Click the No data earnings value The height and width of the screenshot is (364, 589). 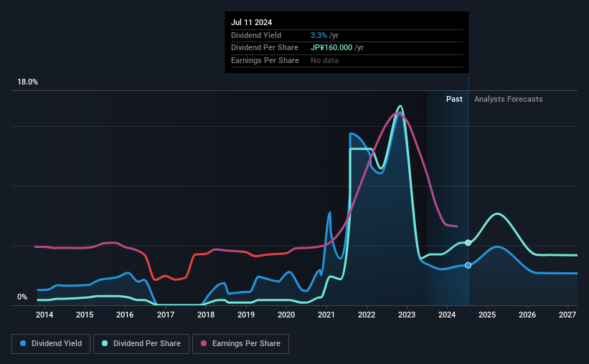click(x=324, y=60)
